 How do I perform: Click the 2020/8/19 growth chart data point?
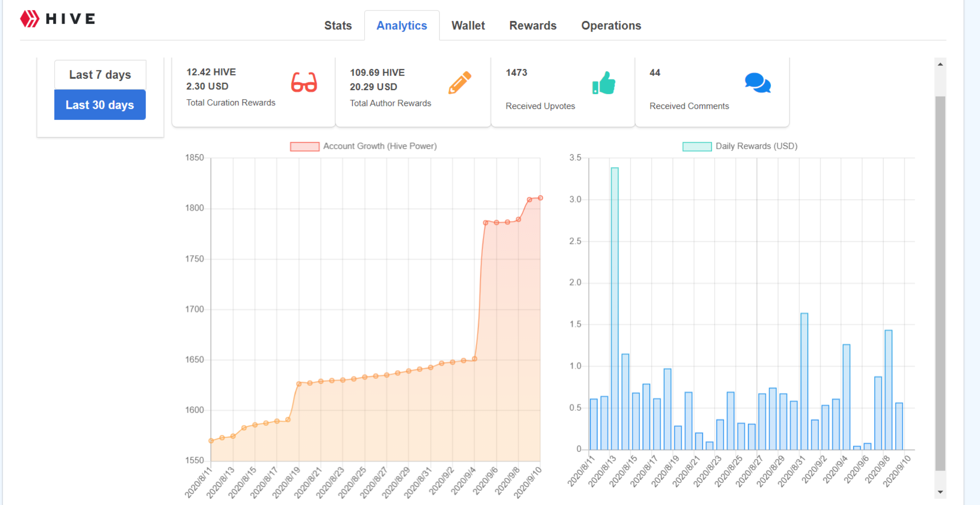[299, 384]
